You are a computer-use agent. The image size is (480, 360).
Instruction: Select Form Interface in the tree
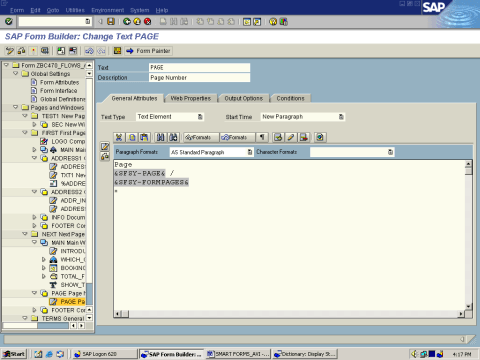58,91
